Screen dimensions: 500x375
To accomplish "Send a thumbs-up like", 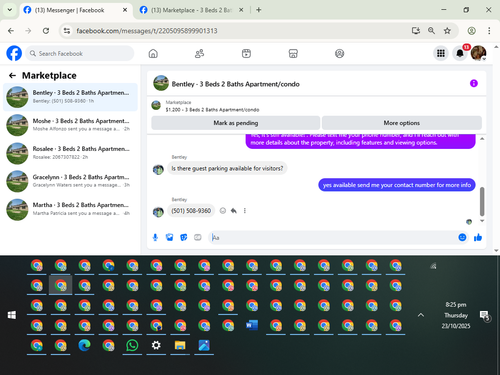I will tap(478, 237).
